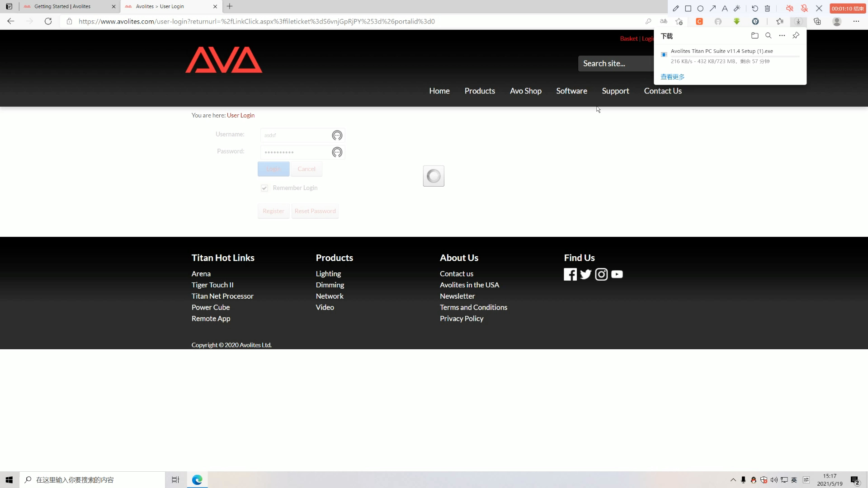Refresh the current page
The image size is (868, 488).
coord(48,21)
